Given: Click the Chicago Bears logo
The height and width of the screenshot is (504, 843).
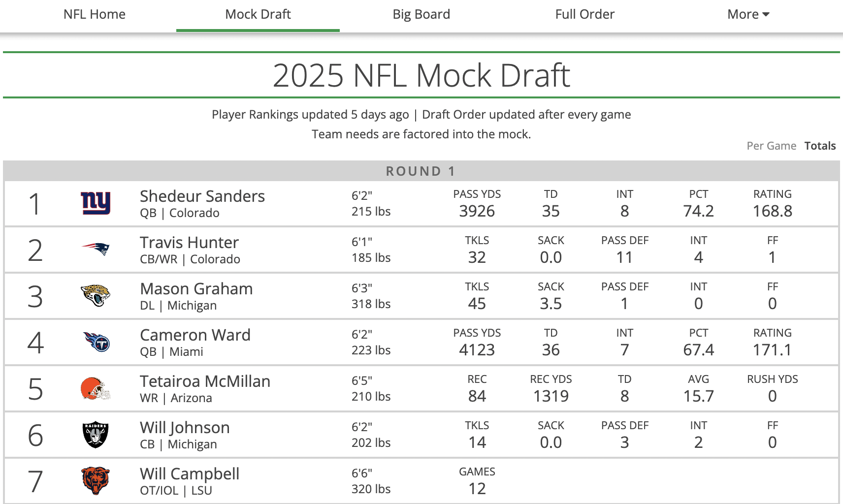Looking at the screenshot, I should pyautogui.click(x=96, y=481).
